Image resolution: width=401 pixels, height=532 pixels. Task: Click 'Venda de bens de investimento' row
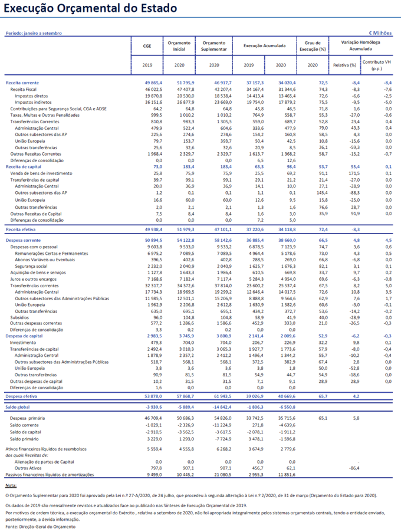(x=41, y=173)
